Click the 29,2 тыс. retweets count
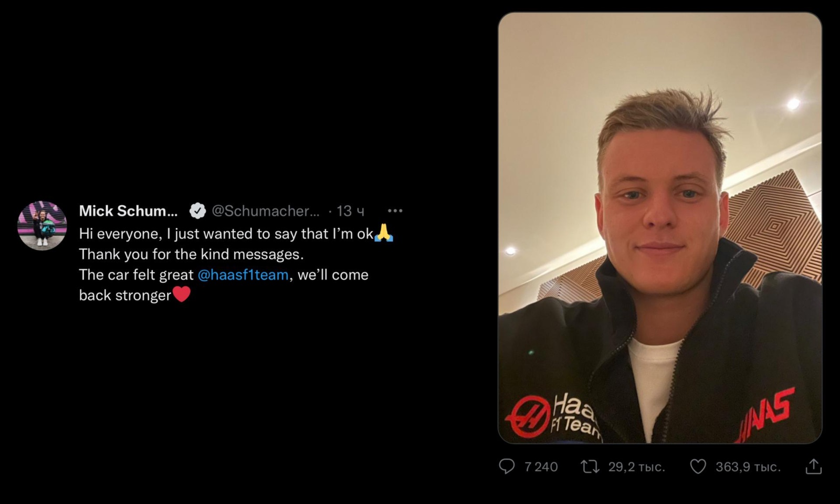The height and width of the screenshot is (504, 840). (x=636, y=467)
